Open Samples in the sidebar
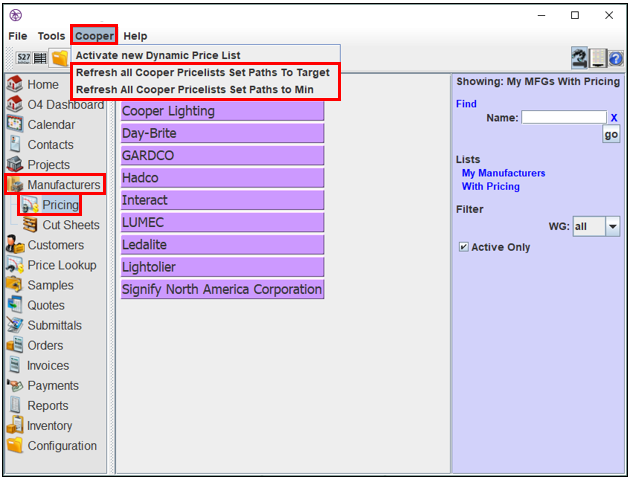 pyautogui.click(x=40, y=285)
